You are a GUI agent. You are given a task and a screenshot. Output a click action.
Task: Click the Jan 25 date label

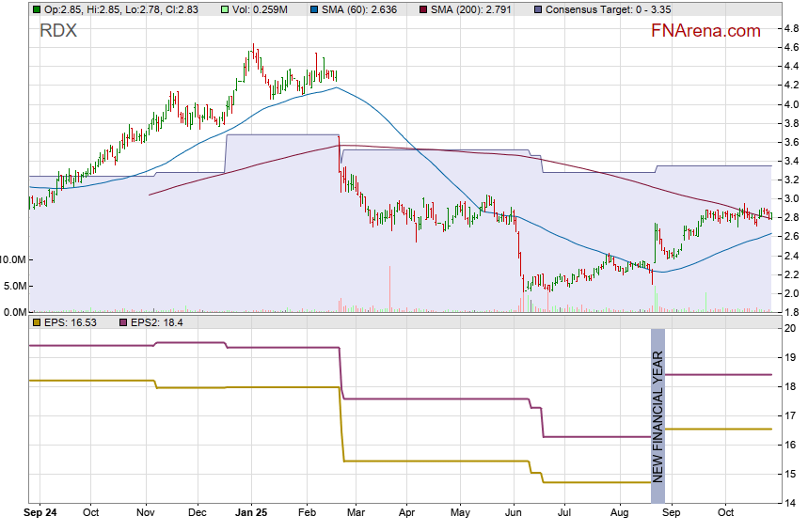click(x=251, y=513)
